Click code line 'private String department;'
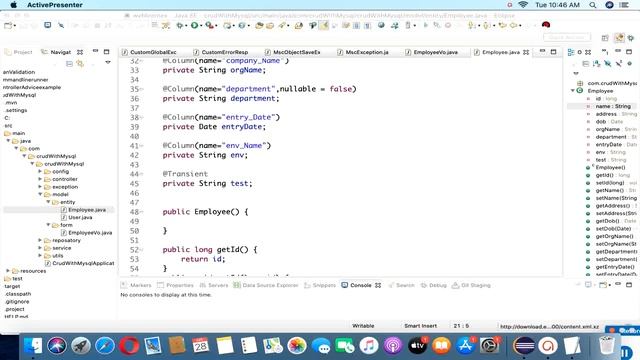Screen dimensions: 640x360 [221, 98]
